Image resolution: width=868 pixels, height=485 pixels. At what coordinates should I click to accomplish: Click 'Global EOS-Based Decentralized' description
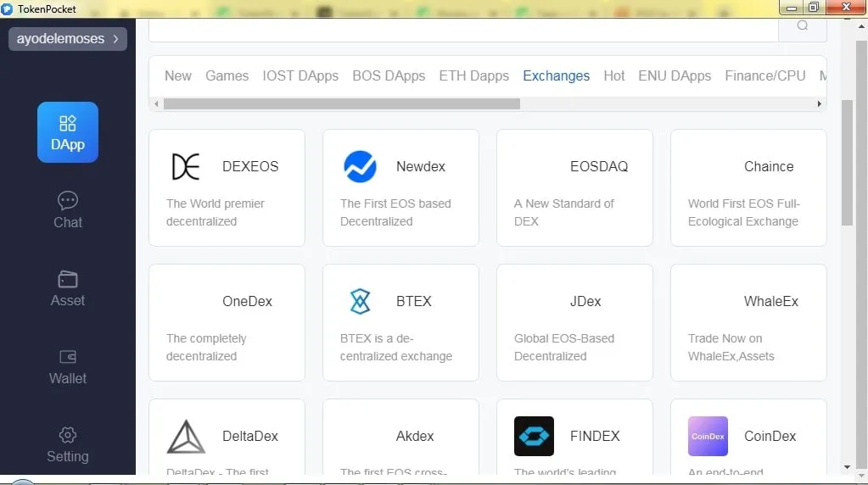[564, 348]
